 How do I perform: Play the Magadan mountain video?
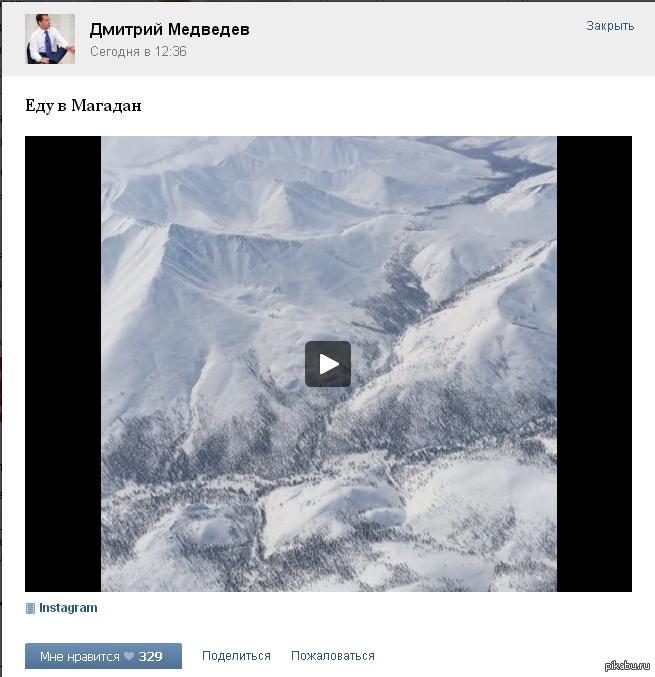328,364
